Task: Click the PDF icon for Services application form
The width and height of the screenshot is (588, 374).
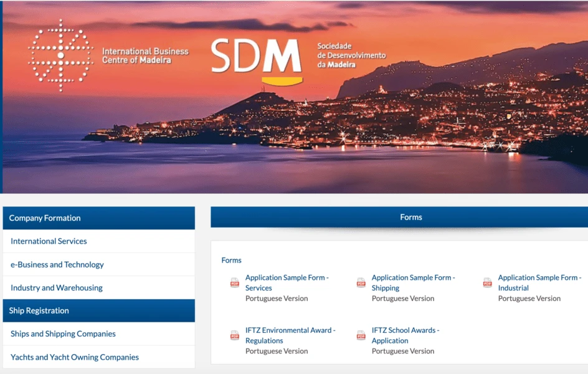Action: (235, 282)
